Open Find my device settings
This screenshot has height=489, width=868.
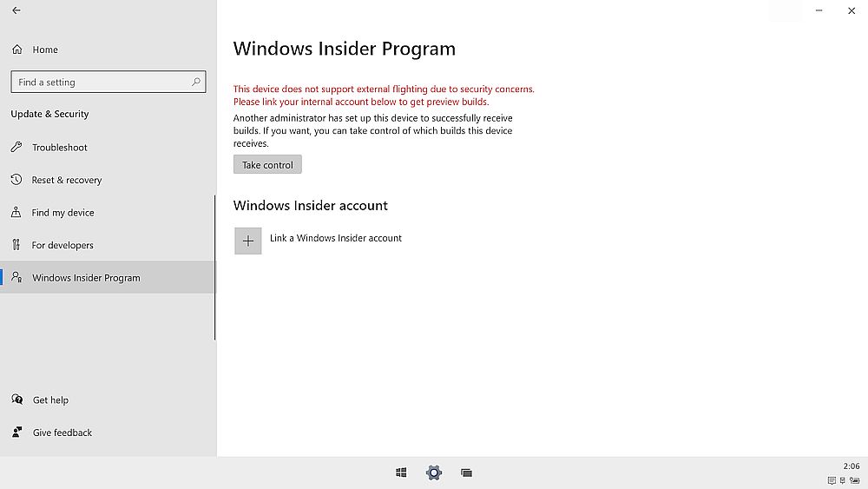coord(108,213)
